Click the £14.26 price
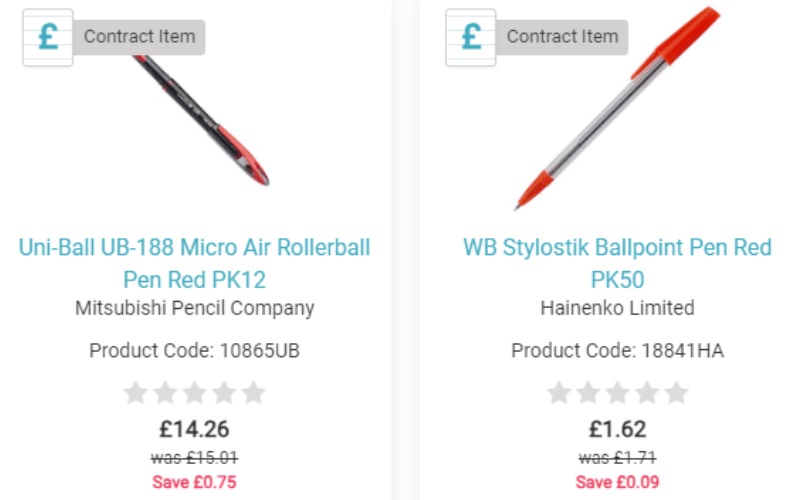Screen dimensions: 800x500 coord(194,429)
